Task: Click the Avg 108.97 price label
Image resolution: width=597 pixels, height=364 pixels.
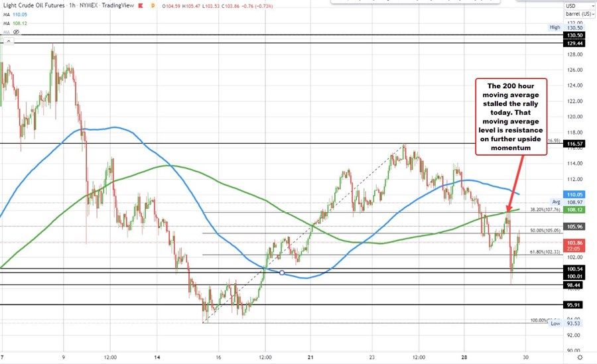Action: coord(568,202)
